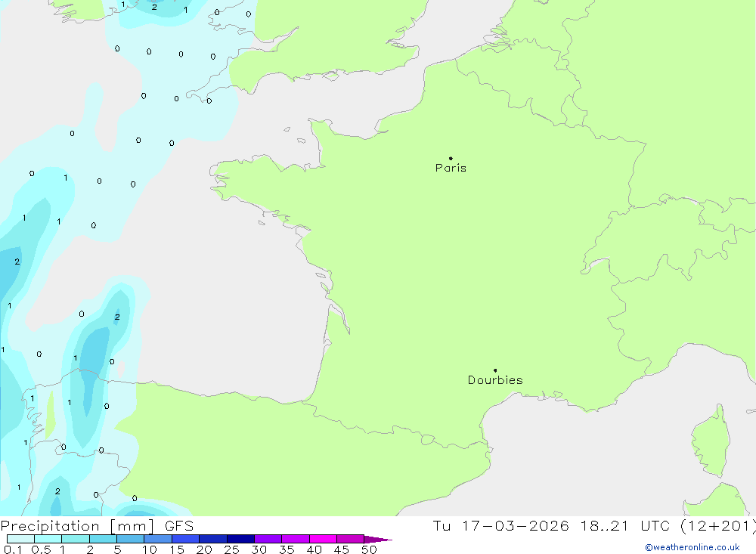
Task: Click the Dourbies city label
Action: pos(495,380)
